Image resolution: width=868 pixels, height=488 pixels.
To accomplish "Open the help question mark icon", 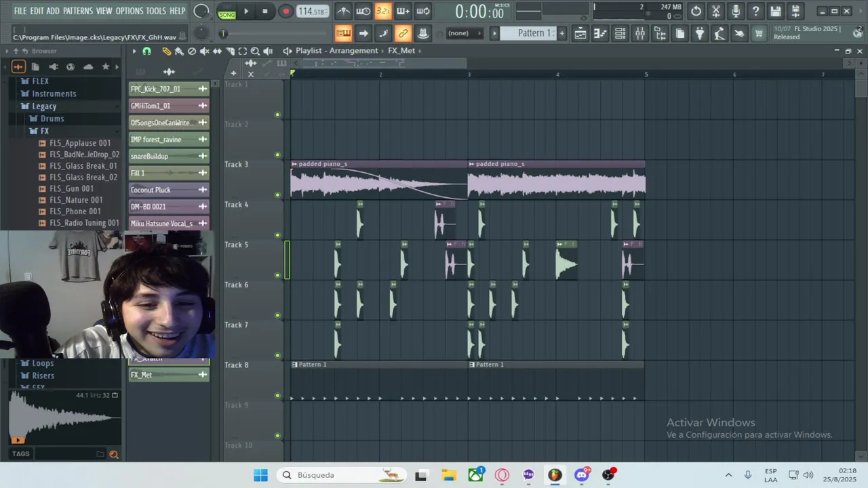I will pyautogui.click(x=755, y=11).
